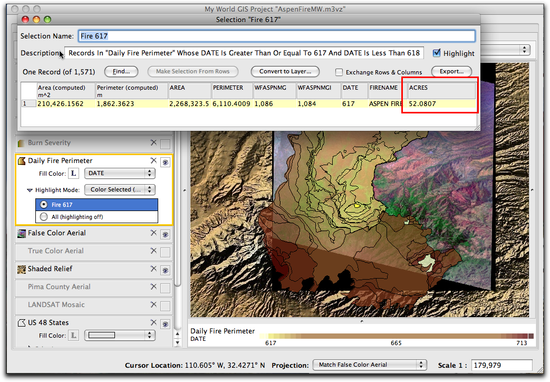Open the DATE fill color dropdown

click(x=120, y=173)
